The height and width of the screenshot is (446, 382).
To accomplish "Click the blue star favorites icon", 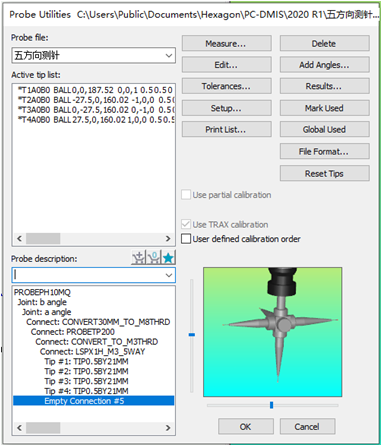I will pyautogui.click(x=168, y=258).
